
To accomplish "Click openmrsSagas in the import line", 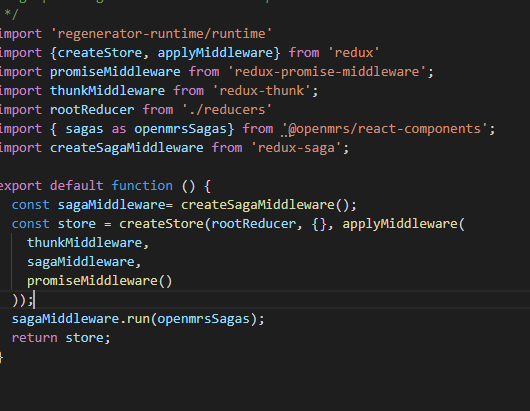I will point(180,129).
